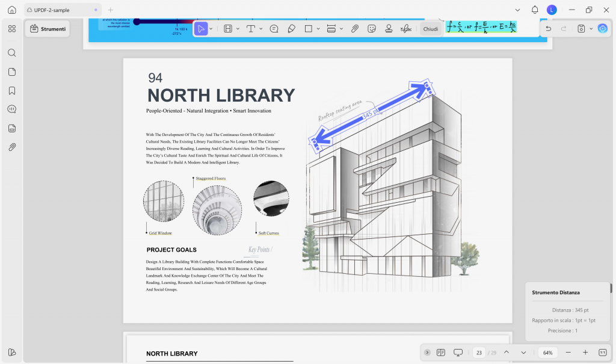Select the sticky note comment tool
616x364 pixels.
click(274, 29)
